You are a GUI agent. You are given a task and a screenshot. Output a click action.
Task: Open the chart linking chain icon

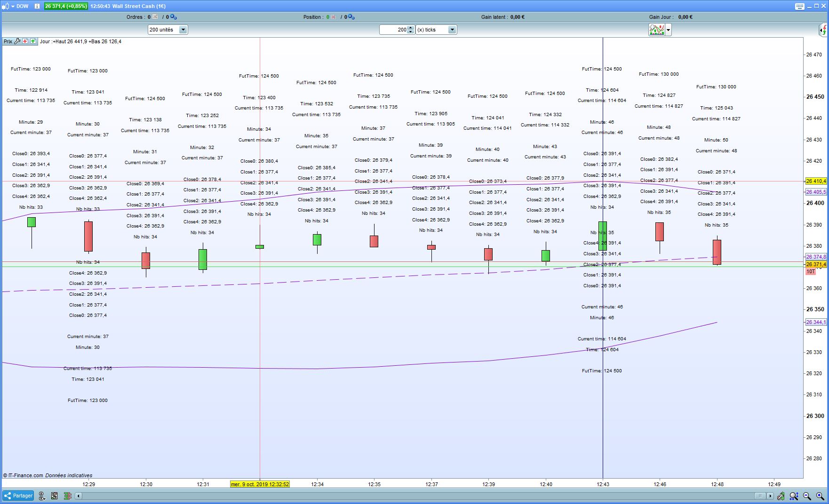click(41, 496)
